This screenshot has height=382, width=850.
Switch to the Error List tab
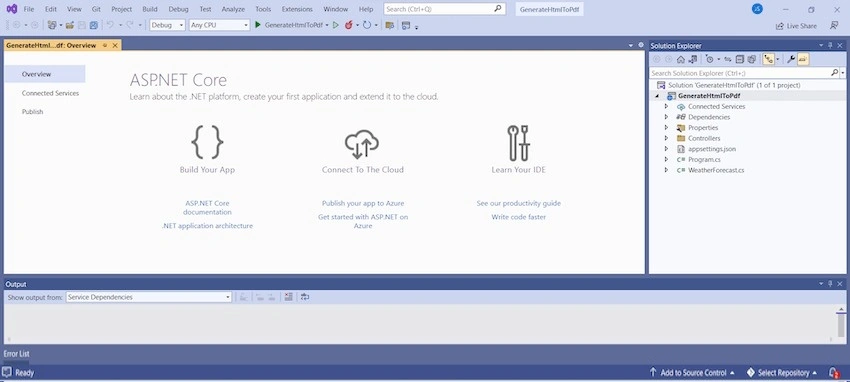pos(17,354)
